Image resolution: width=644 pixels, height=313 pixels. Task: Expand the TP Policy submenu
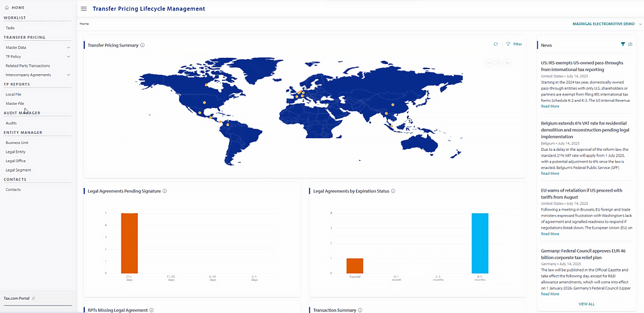pyautogui.click(x=69, y=57)
